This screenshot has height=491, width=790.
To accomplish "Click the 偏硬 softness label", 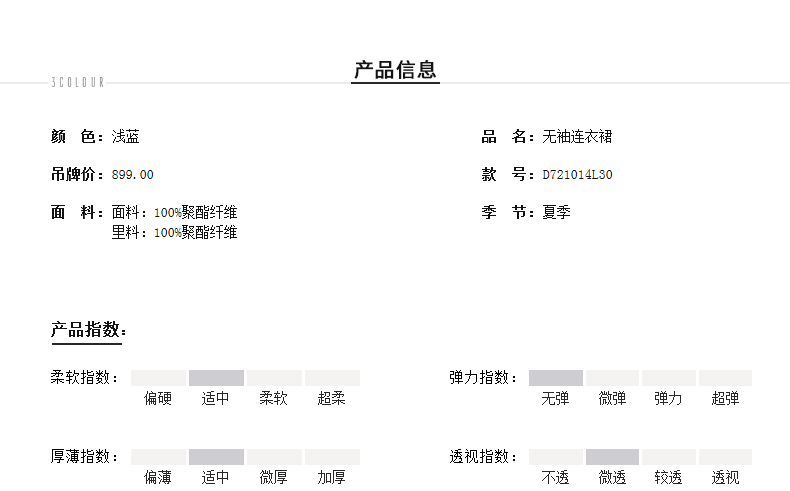I will click(158, 398).
